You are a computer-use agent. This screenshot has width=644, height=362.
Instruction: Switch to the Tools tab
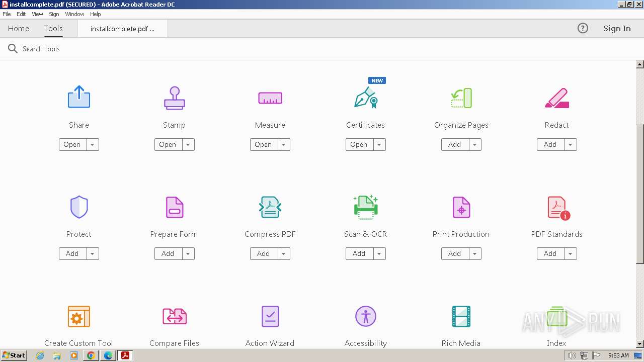point(53,29)
